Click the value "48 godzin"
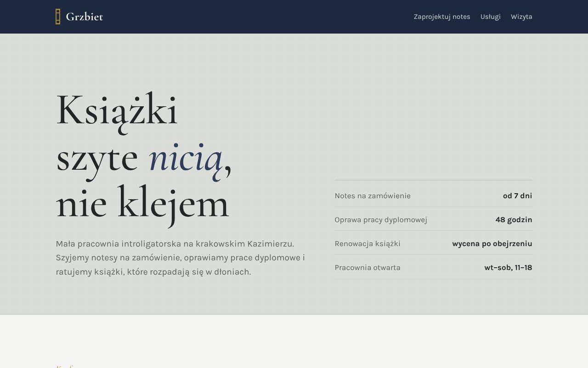This screenshot has height=368, width=588. point(514,219)
